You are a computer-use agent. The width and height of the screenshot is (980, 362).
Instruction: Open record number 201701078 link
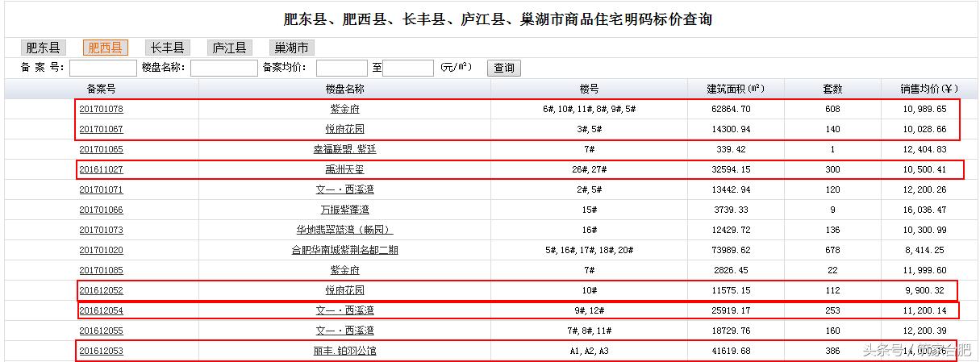[101, 109]
